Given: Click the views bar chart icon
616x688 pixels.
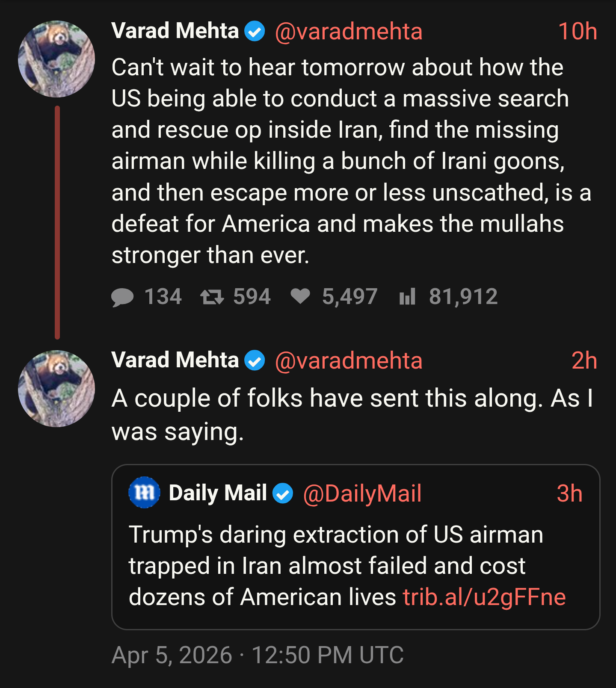Looking at the screenshot, I should [407, 296].
